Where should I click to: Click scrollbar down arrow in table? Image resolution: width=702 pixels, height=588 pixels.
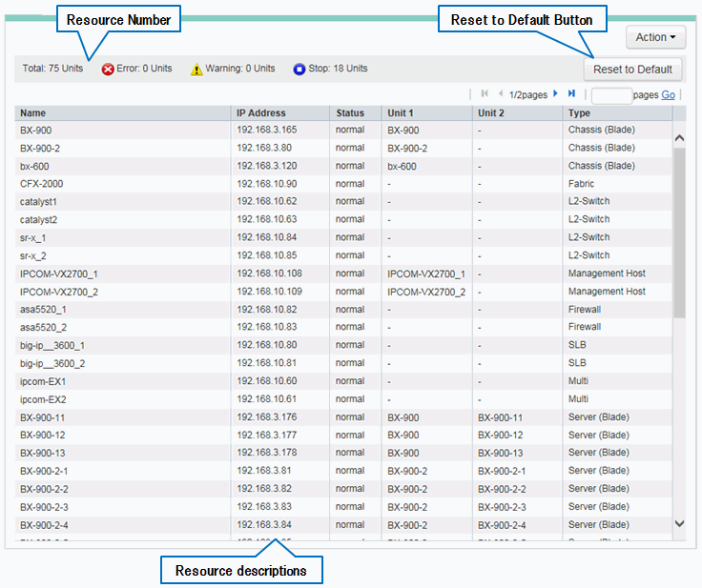[x=679, y=523]
